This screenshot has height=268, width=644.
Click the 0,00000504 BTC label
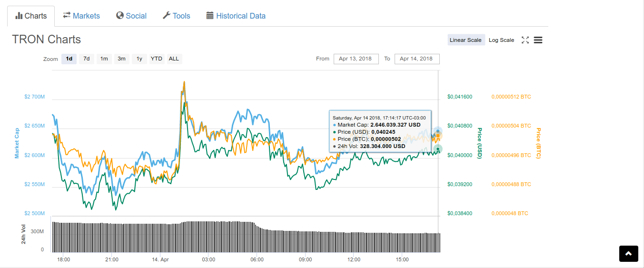click(511, 126)
